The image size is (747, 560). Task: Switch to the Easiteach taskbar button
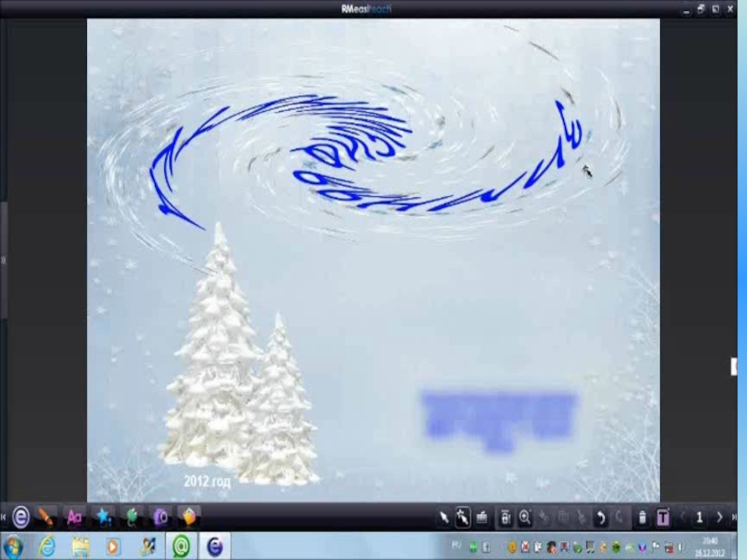pos(215,546)
